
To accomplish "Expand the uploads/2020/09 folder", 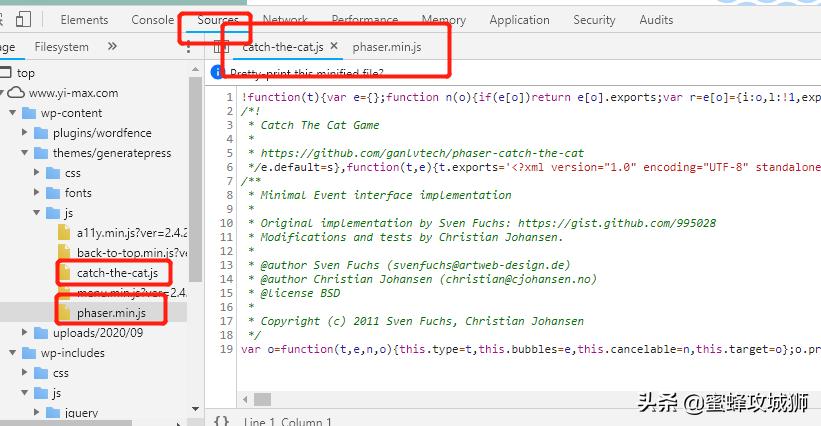I will coord(24,332).
